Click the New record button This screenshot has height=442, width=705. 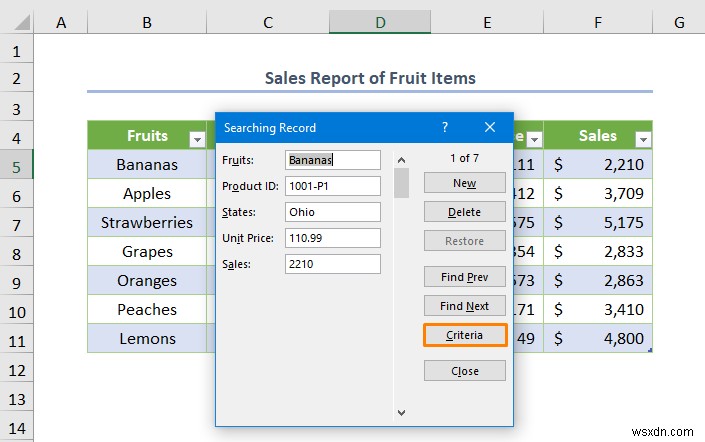pyautogui.click(x=465, y=183)
